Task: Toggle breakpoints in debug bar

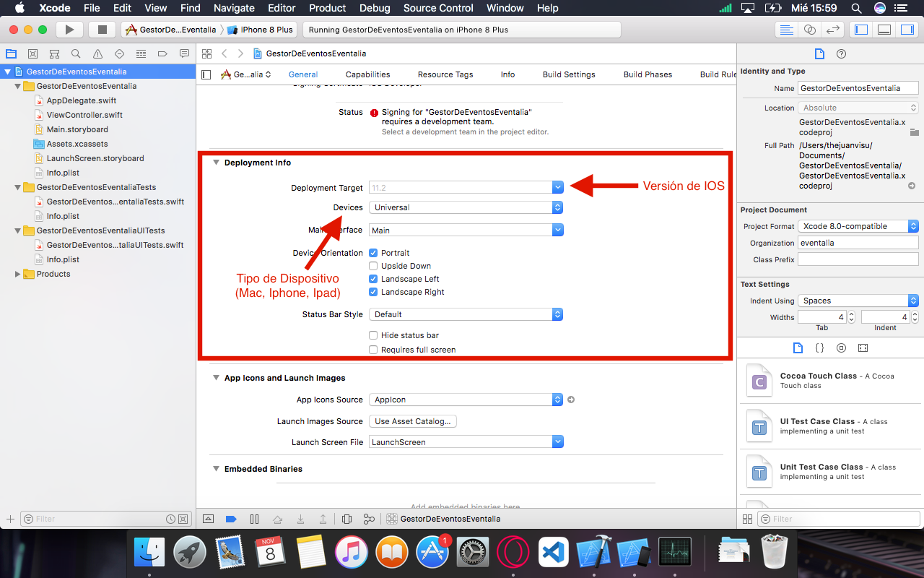Action: tap(231, 519)
